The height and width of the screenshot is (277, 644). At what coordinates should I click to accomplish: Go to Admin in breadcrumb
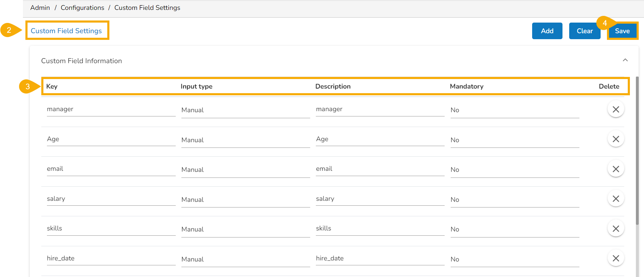[x=40, y=8]
